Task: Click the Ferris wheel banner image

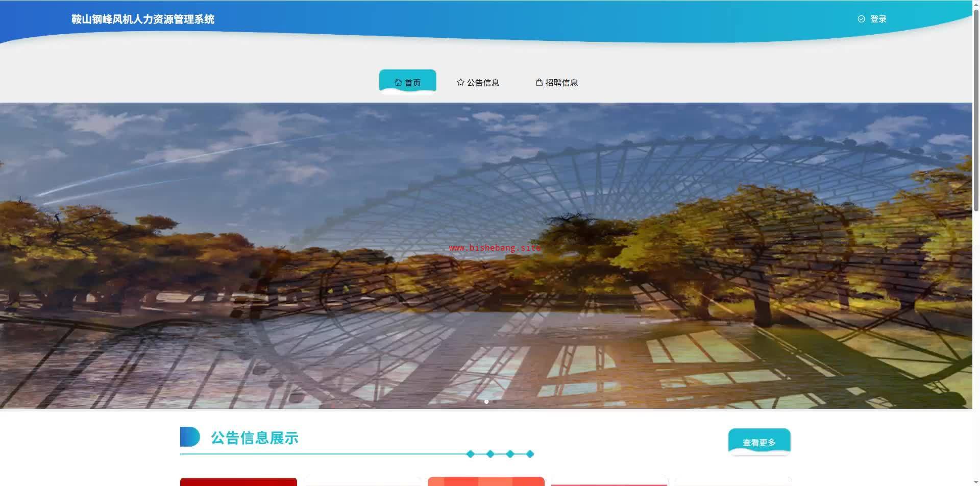Action: (486, 256)
